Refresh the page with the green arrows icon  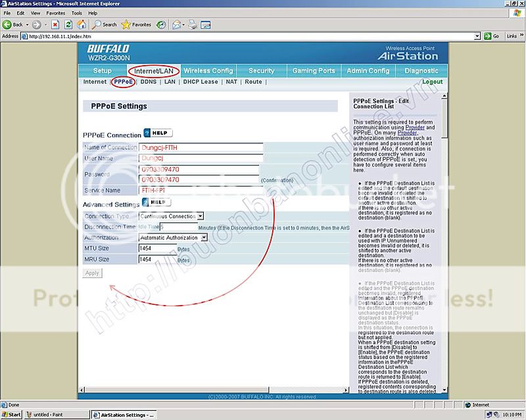click(68, 24)
